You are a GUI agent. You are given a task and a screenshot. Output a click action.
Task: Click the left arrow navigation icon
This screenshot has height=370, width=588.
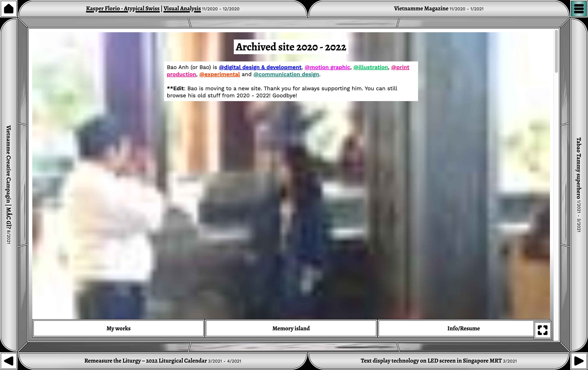9,361
